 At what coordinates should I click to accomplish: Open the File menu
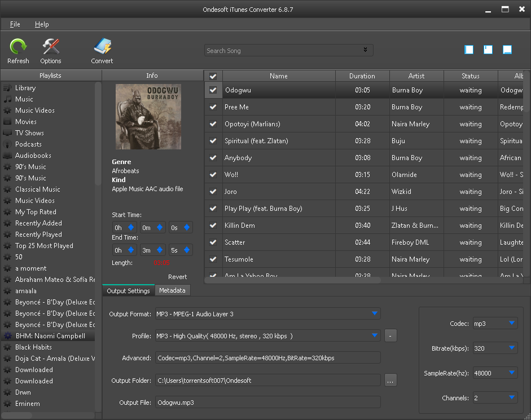(x=15, y=24)
